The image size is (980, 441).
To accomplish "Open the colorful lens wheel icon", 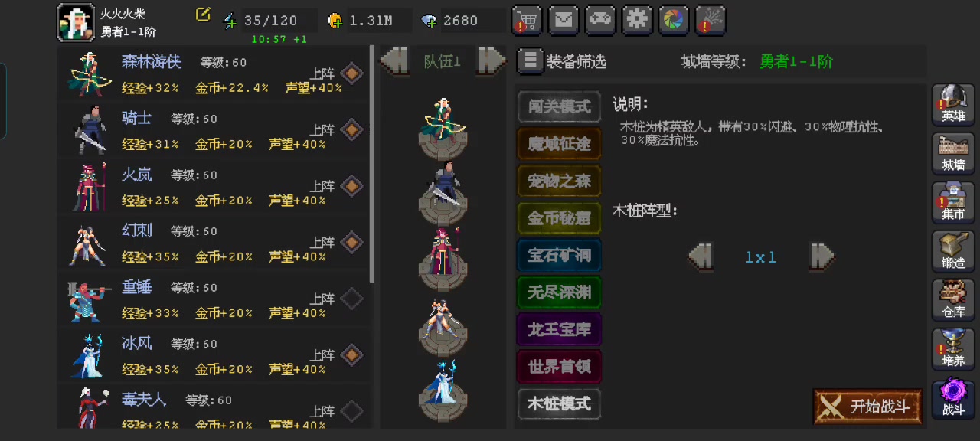I will pos(674,20).
